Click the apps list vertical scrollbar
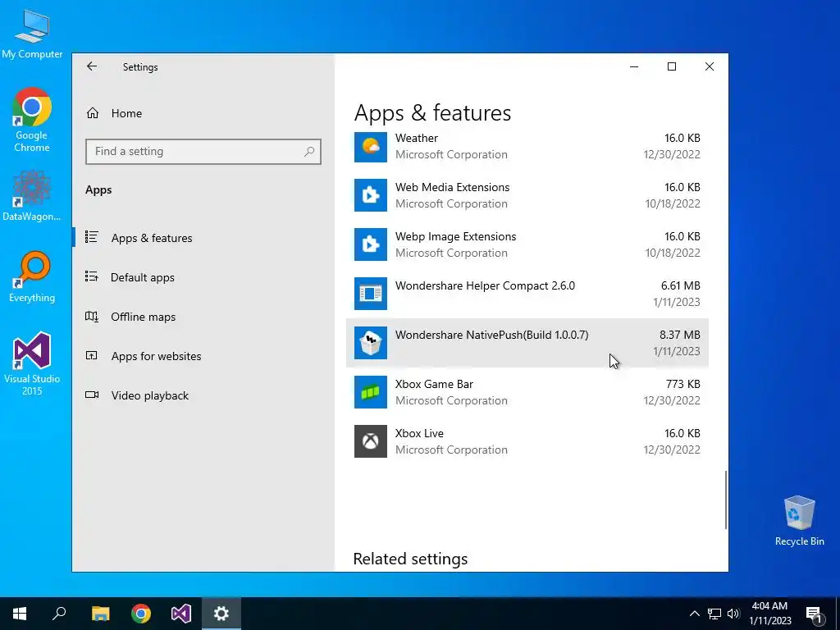Viewport: 840px width, 630px height. pyautogui.click(x=726, y=500)
